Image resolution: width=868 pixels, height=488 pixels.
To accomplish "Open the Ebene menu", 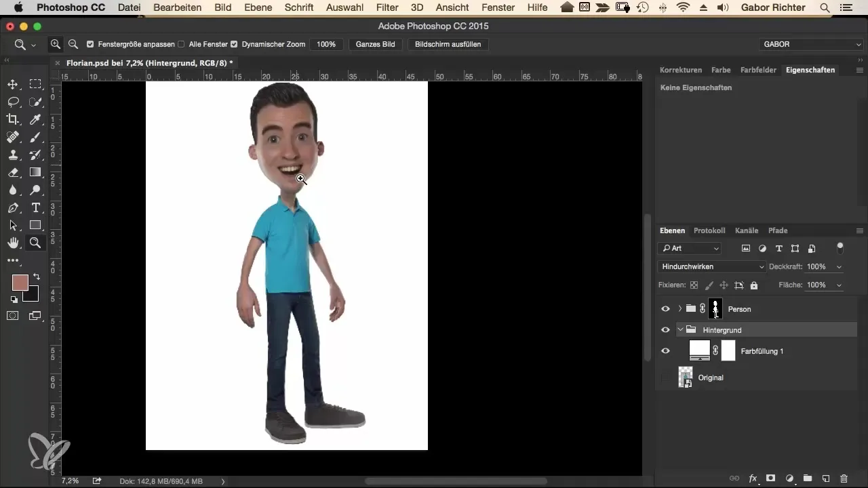I will pyautogui.click(x=258, y=7).
